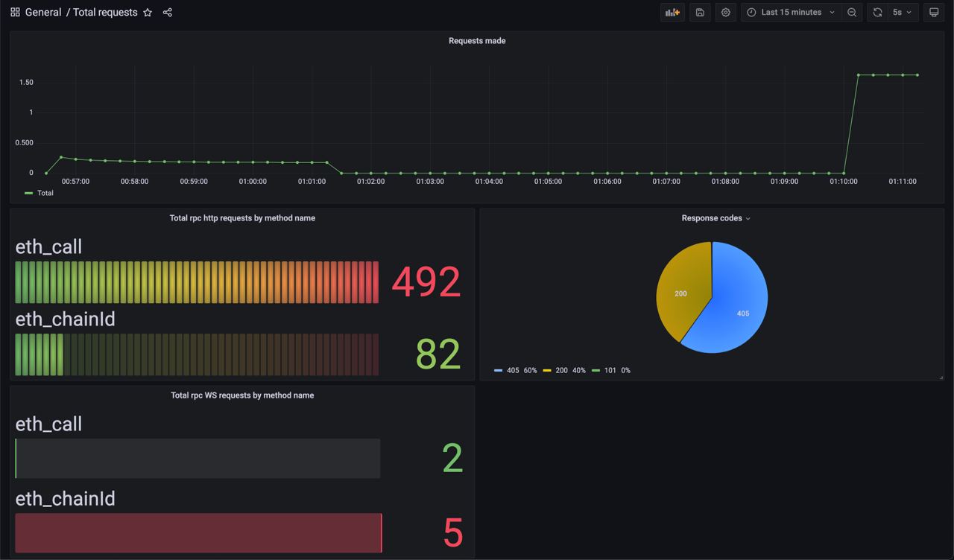Click the 01:05:00 time axis label

tap(548, 182)
